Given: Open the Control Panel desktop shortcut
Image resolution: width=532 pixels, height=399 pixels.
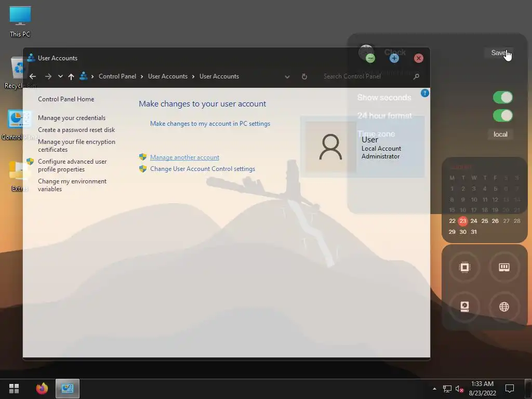Looking at the screenshot, I should 20,125.
